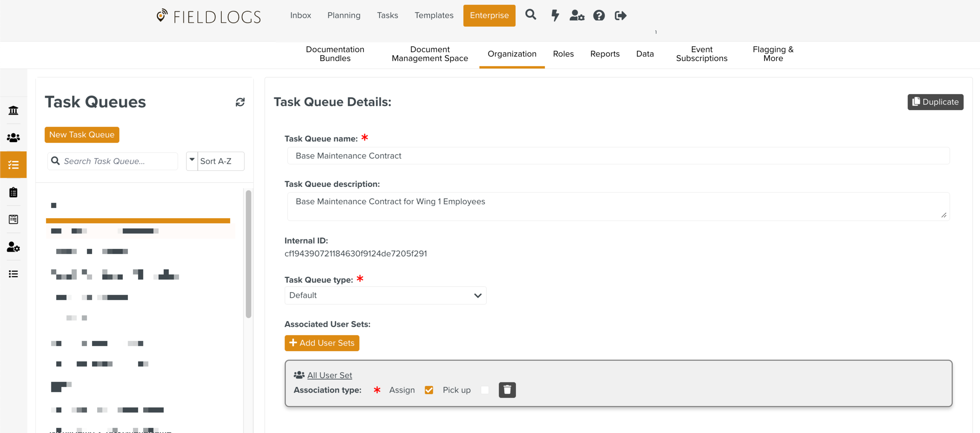This screenshot has width=980, height=433.
Task: Click the search magnifier icon in top bar
Action: tap(530, 15)
